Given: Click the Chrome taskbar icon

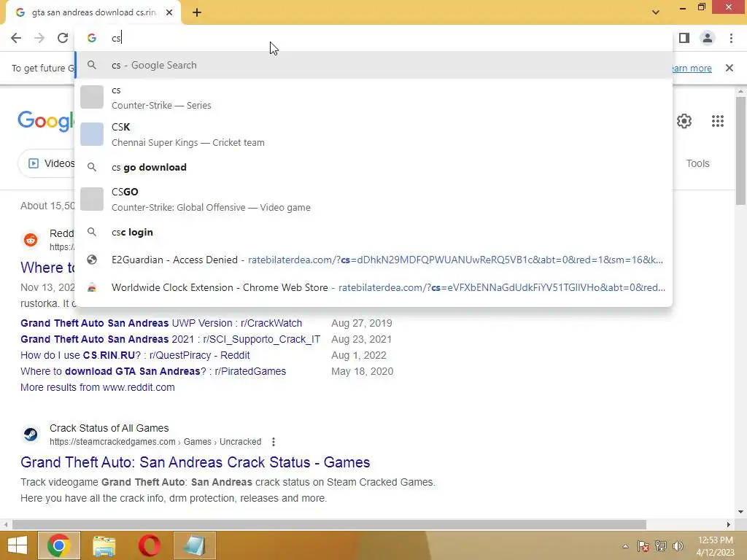Looking at the screenshot, I should pyautogui.click(x=59, y=545).
